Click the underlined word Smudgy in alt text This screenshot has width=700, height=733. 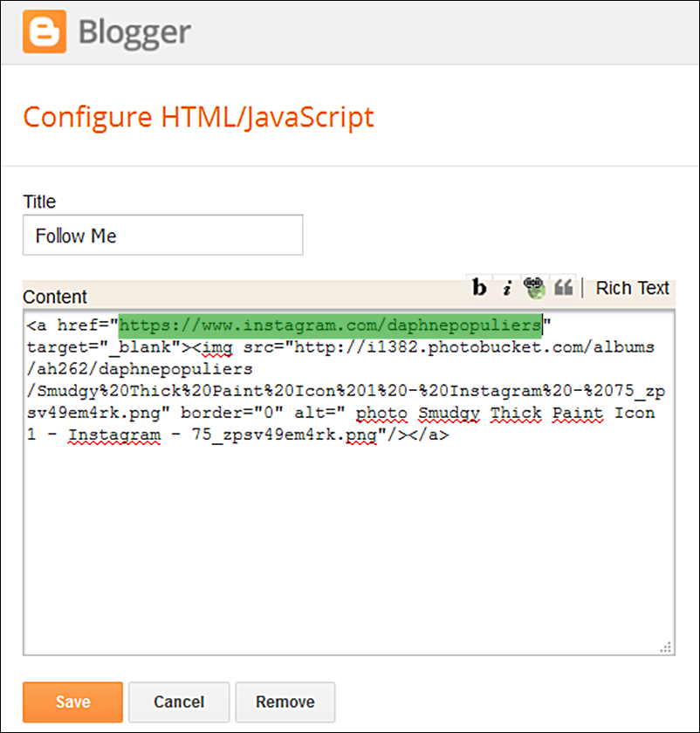[449, 413]
